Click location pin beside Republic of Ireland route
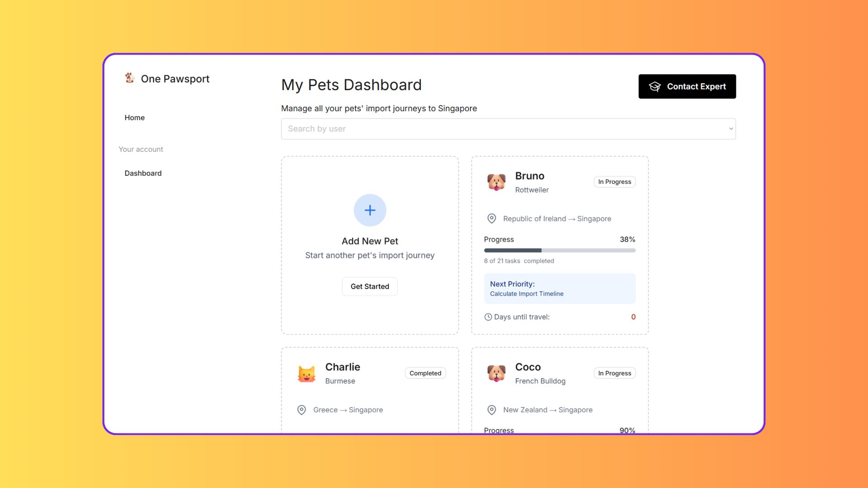The width and height of the screenshot is (868, 488). 491,219
